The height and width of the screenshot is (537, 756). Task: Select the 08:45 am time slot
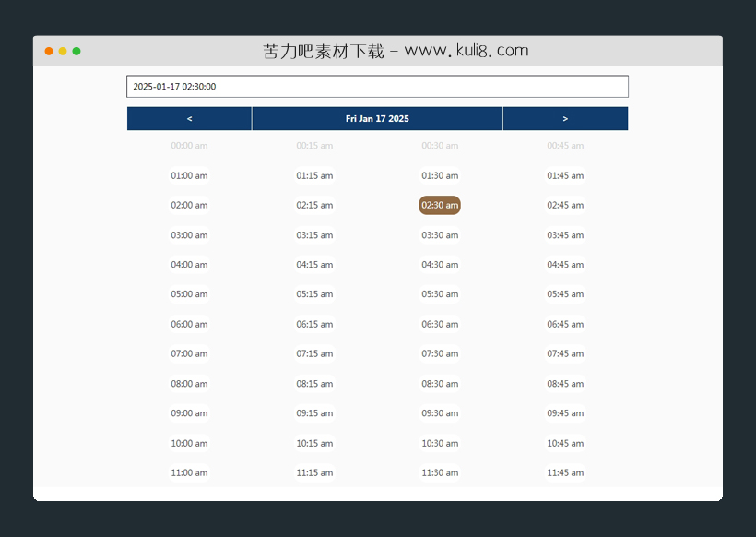tap(565, 384)
